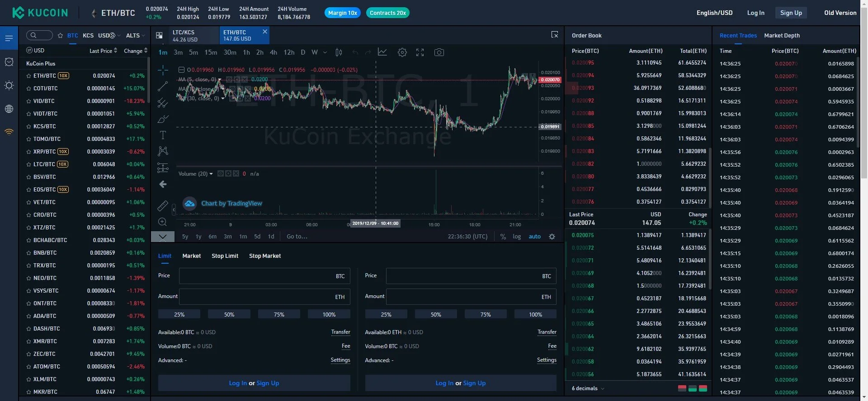Viewport: 868px width, 401px height.
Task: Select the text annotation tool
Action: pyautogui.click(x=163, y=135)
